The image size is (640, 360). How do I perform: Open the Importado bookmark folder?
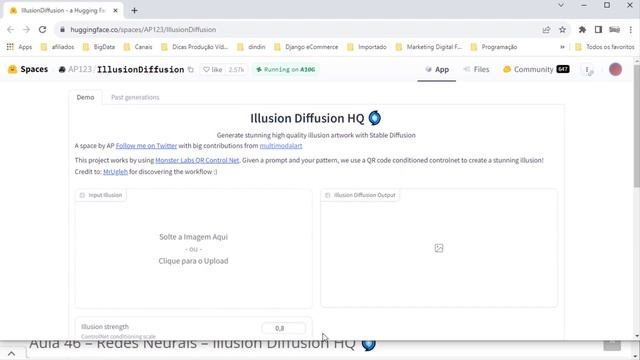(x=367, y=47)
